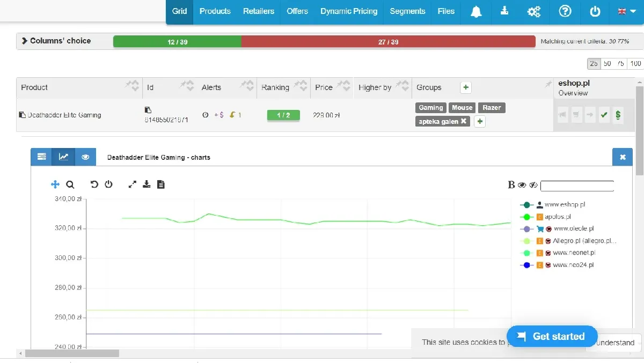Viewport: 644px width, 363px height.
Task: Switch to the line chart view tab
Action: (x=63, y=157)
